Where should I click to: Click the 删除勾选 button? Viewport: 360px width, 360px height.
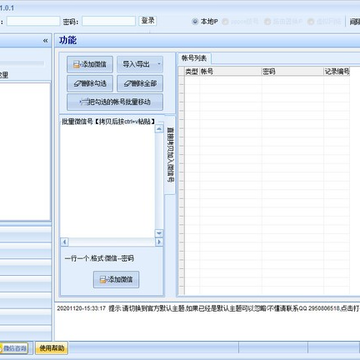coord(90,84)
